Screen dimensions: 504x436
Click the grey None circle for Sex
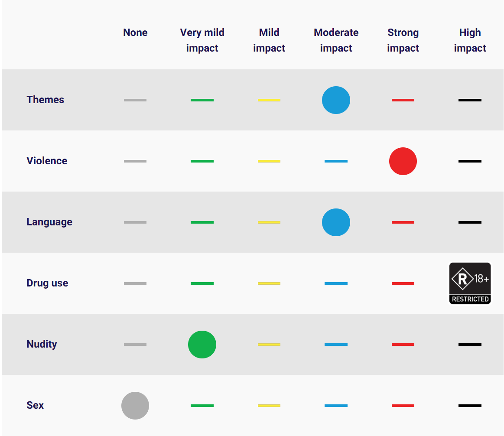tap(135, 406)
